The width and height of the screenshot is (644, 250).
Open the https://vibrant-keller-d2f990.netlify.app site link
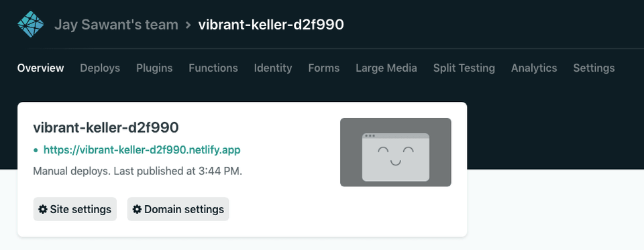pyautogui.click(x=142, y=150)
